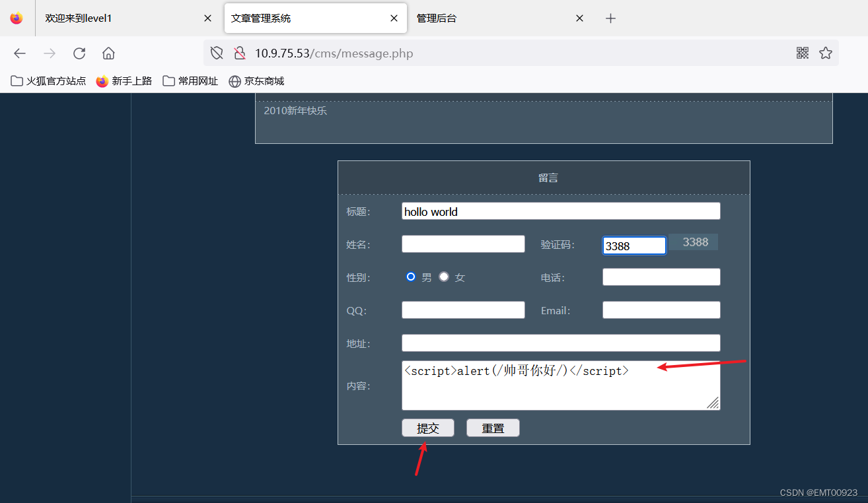The height and width of the screenshot is (503, 868).
Task: Click the 内容 label
Action: pos(359,386)
